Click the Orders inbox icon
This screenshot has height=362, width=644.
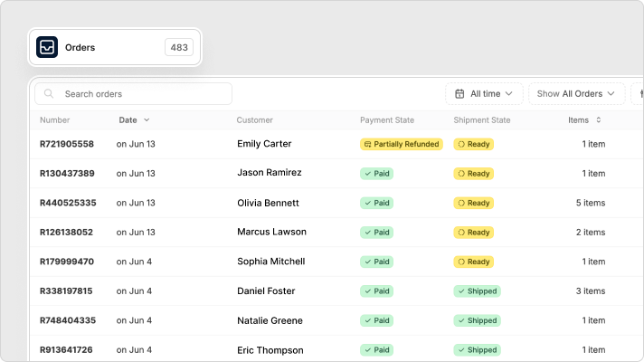47,47
